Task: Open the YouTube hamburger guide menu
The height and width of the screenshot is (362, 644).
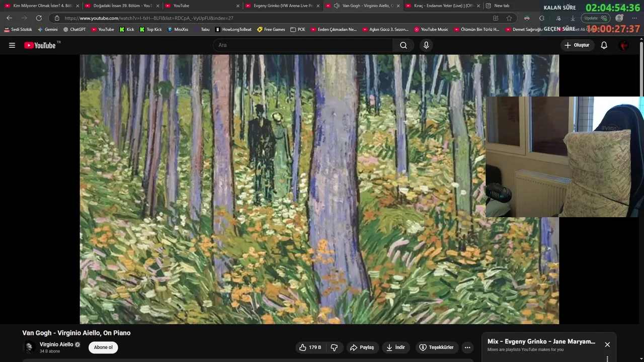Action: coord(12,45)
